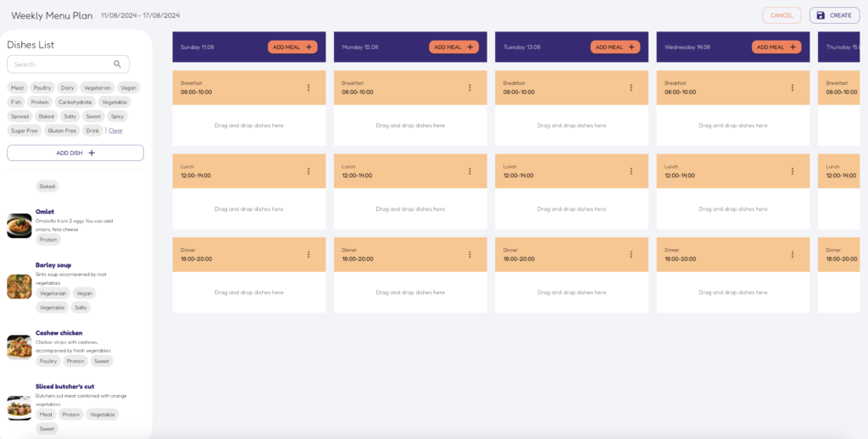Toggle the Spicy filter tag
The width and height of the screenshot is (868, 439).
118,116
